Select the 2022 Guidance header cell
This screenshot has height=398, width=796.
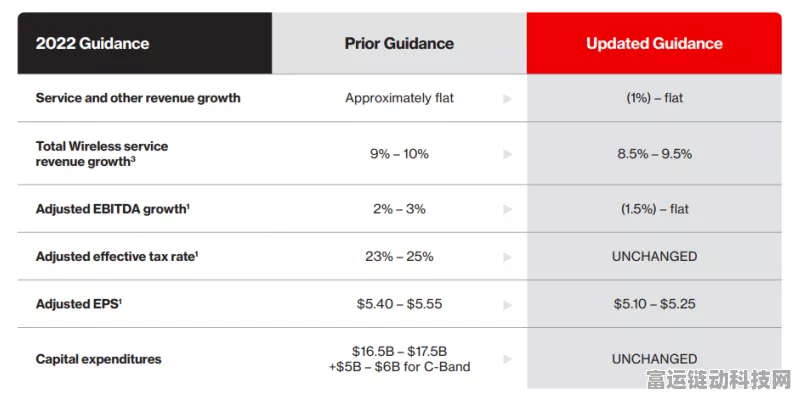145,43
